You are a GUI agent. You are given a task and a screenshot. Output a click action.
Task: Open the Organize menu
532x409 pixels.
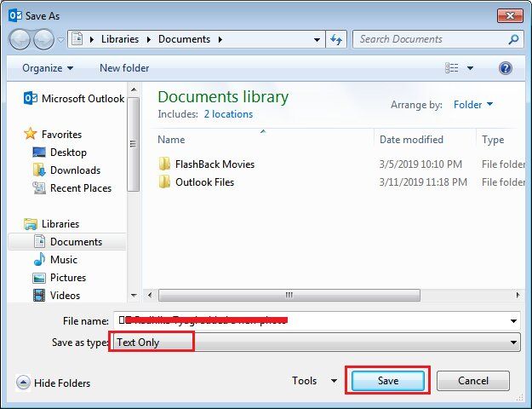(48, 68)
